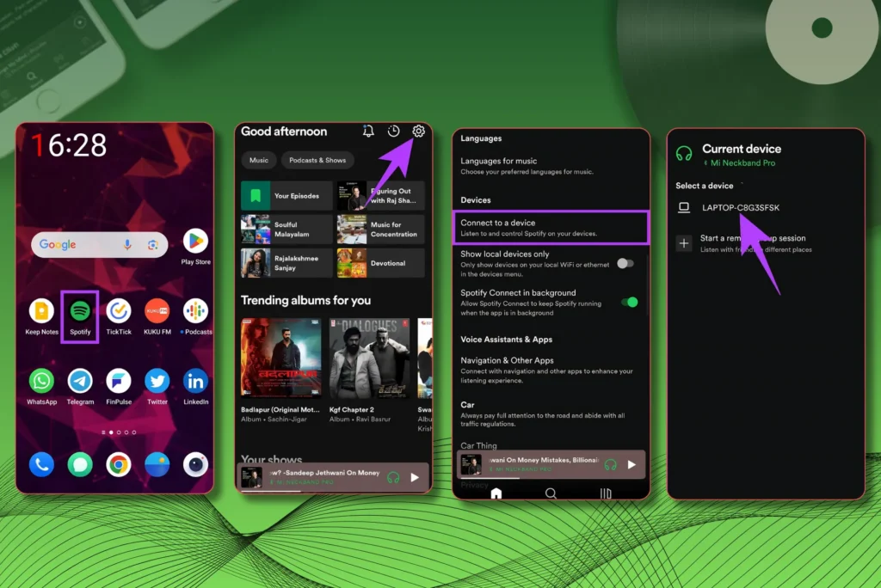Open Figuring Out with Raj Sha... tile
Viewport: 881px width, 588px height.
pos(380,195)
